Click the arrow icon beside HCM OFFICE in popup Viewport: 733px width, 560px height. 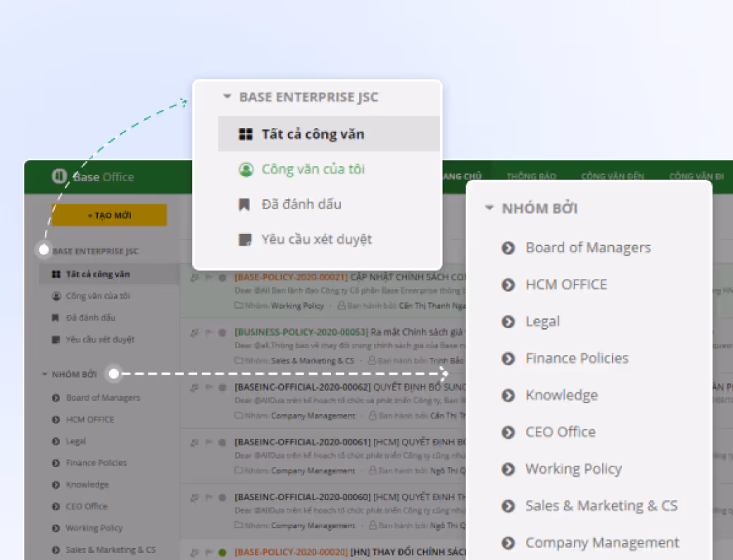coord(508,285)
